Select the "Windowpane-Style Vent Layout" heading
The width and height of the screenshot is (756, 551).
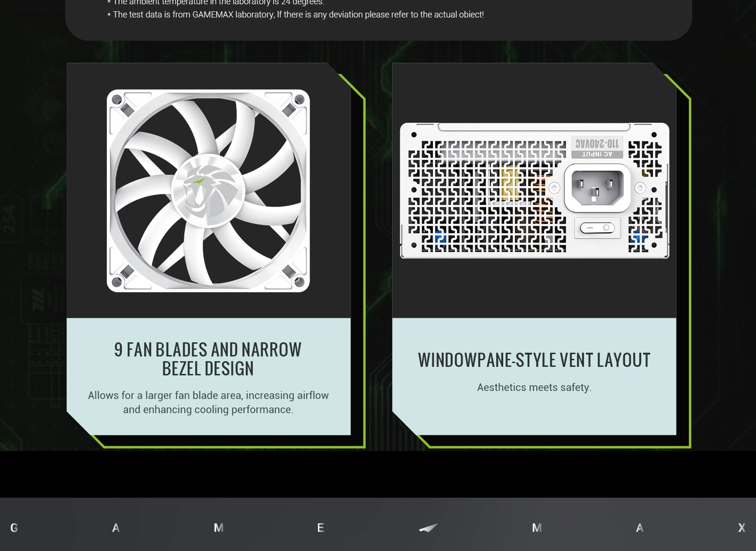point(534,360)
